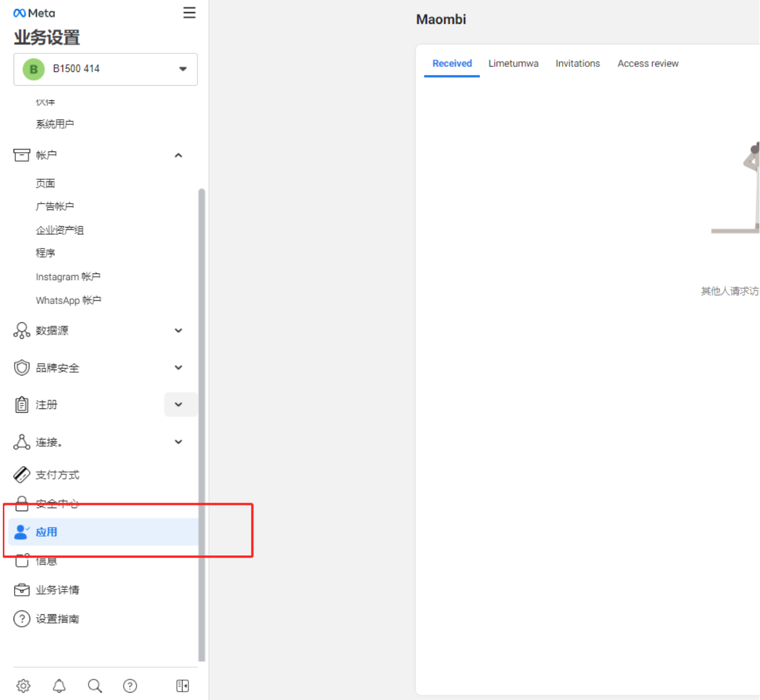Click the 支付方式 card icon
Screen dimensions: 760x700
[x=22, y=474]
